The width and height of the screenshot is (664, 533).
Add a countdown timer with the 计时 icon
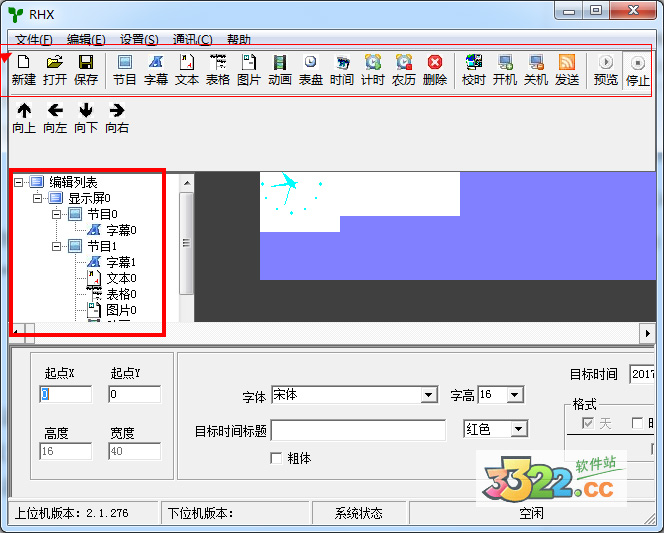(373, 70)
